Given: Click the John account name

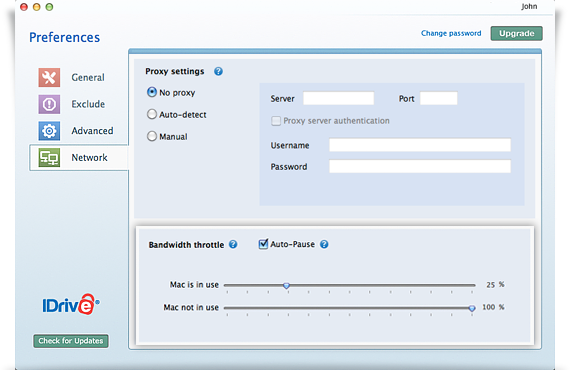Looking at the screenshot, I should click(x=529, y=7).
